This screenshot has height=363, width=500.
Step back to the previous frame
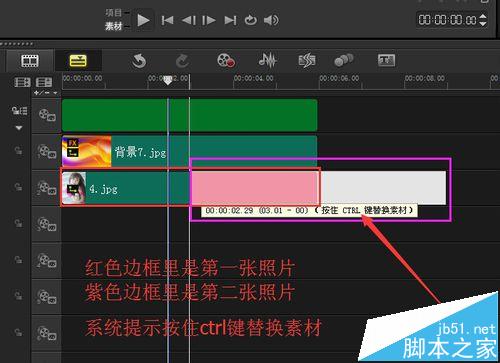click(188, 21)
